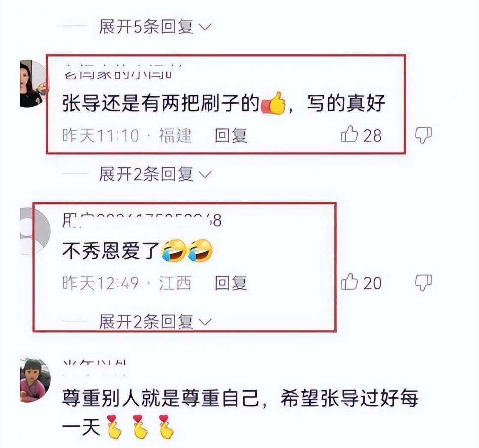Expand 展开2条回复 under the Jiangxi comment

[155, 322]
